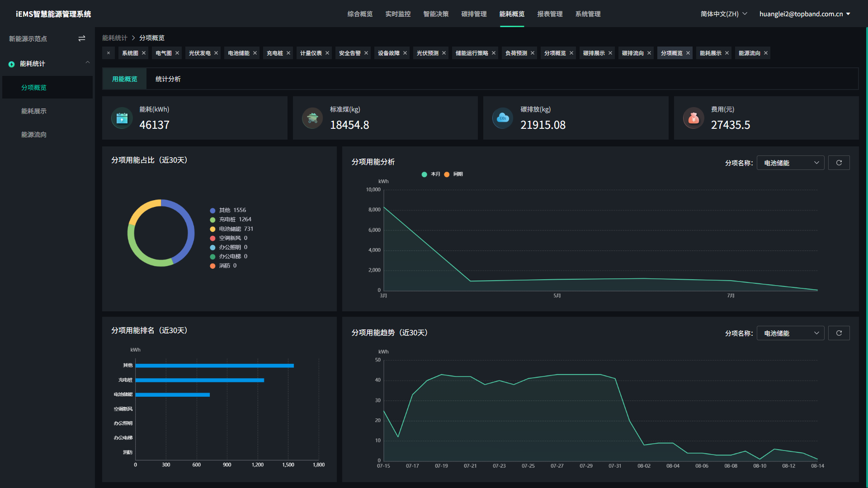Switch to the 统计分析 tab

(x=168, y=79)
